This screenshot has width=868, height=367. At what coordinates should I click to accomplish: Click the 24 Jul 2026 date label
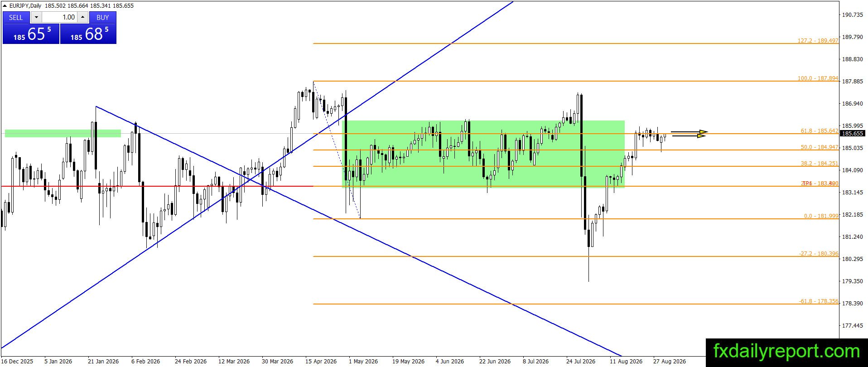[581, 361]
